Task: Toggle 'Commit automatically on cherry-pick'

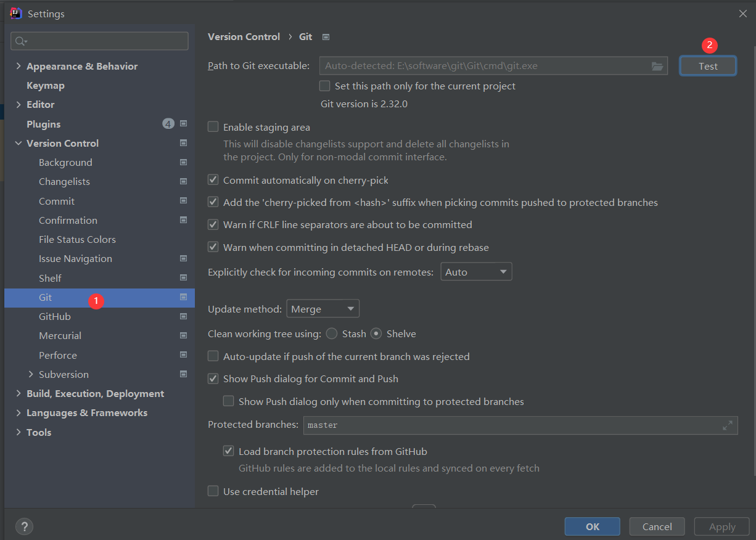Action: point(213,180)
